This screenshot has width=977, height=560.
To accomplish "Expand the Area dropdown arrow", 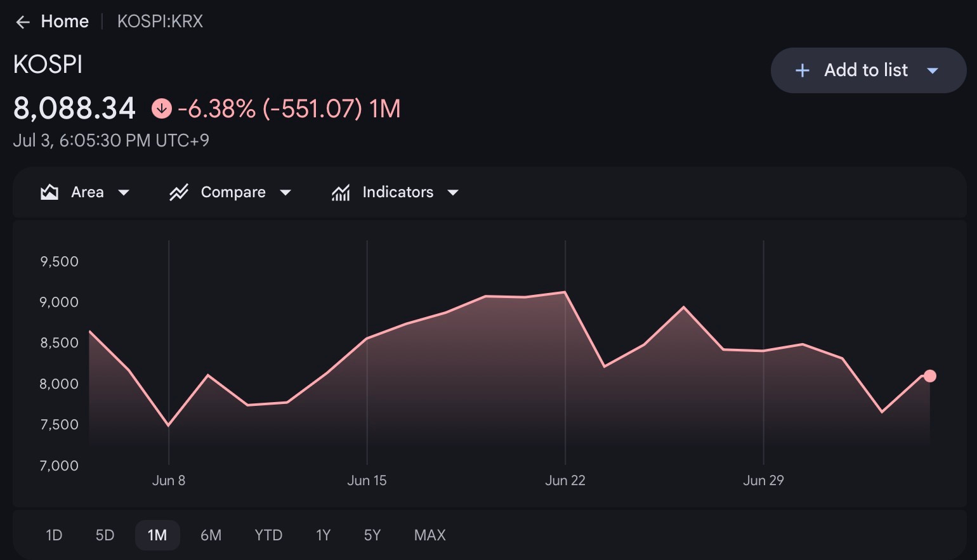I will pos(124,193).
